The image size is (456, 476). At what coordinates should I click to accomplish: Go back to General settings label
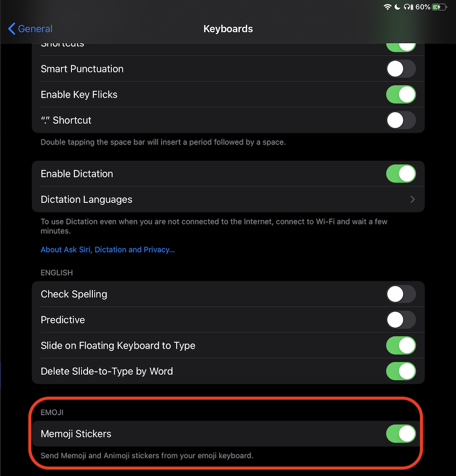[35, 29]
